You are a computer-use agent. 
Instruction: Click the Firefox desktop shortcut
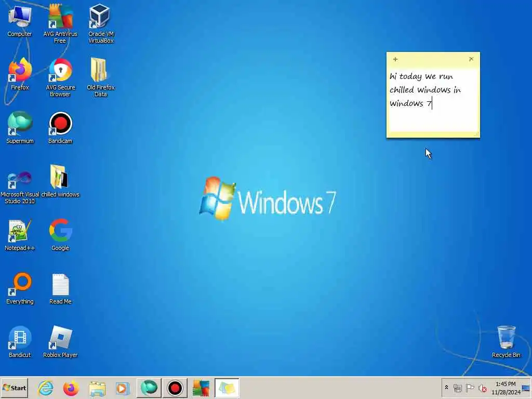20,74
